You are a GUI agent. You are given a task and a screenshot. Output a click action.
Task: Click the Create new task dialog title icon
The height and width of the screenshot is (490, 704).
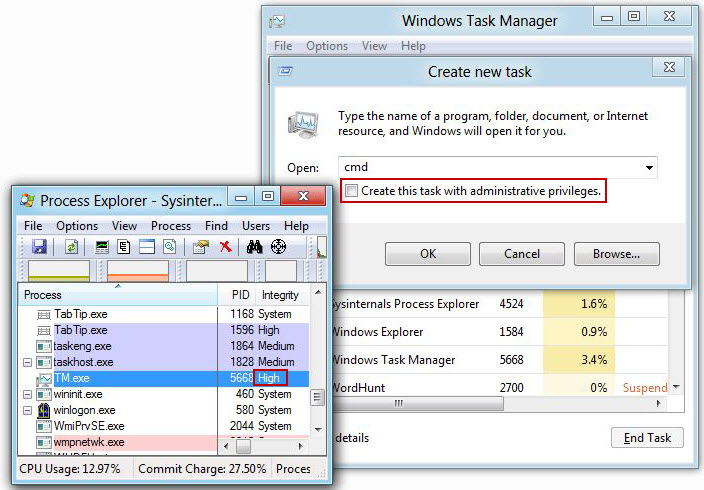click(285, 71)
